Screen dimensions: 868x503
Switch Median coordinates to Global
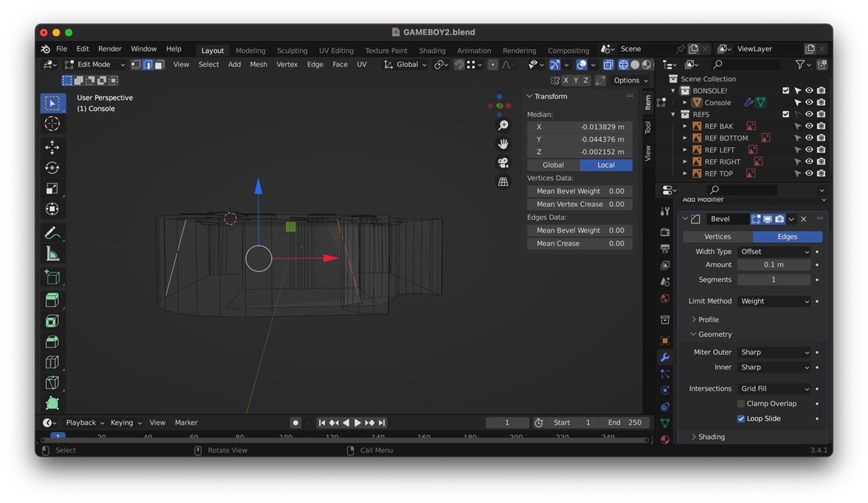(553, 165)
